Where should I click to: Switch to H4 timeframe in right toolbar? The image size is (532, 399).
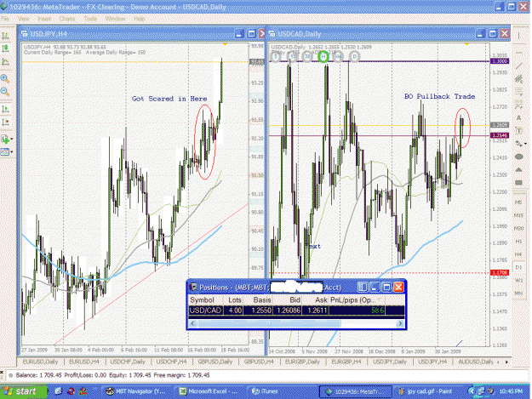(x=518, y=254)
